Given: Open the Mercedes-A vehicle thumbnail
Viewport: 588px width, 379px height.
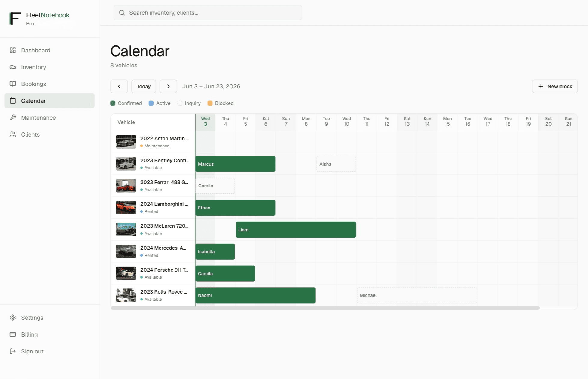Looking at the screenshot, I should 126,251.
